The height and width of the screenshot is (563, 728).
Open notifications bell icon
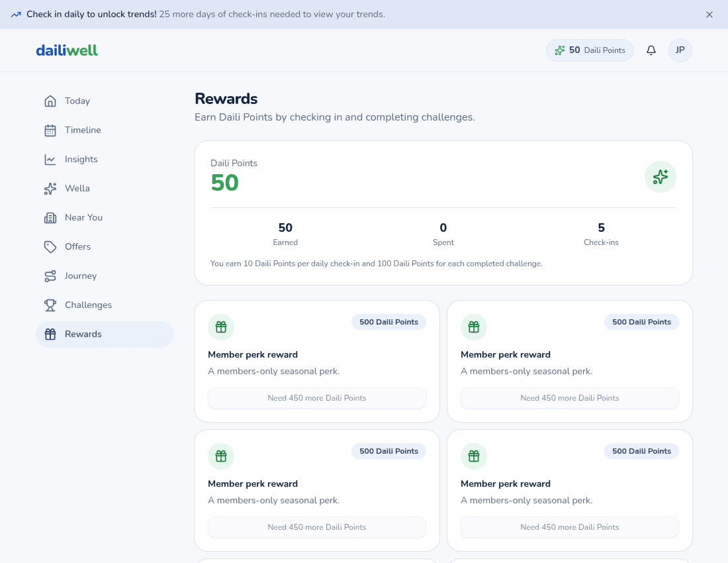pos(651,50)
